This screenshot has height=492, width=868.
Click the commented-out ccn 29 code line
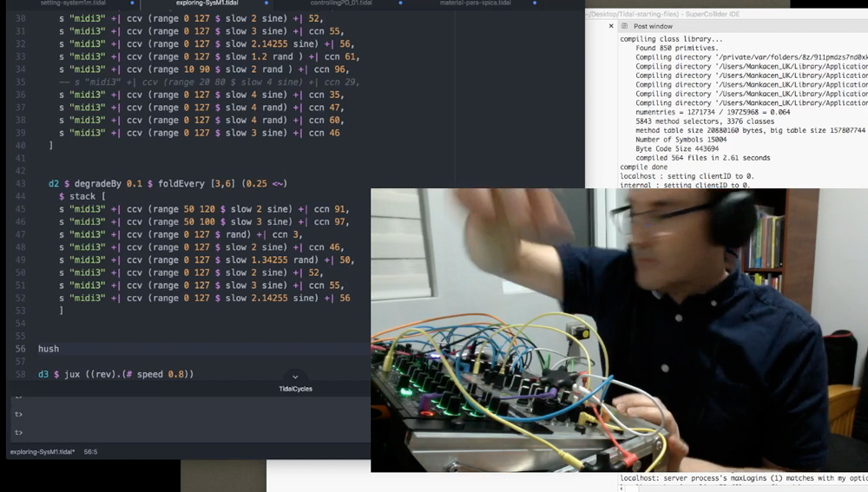208,82
